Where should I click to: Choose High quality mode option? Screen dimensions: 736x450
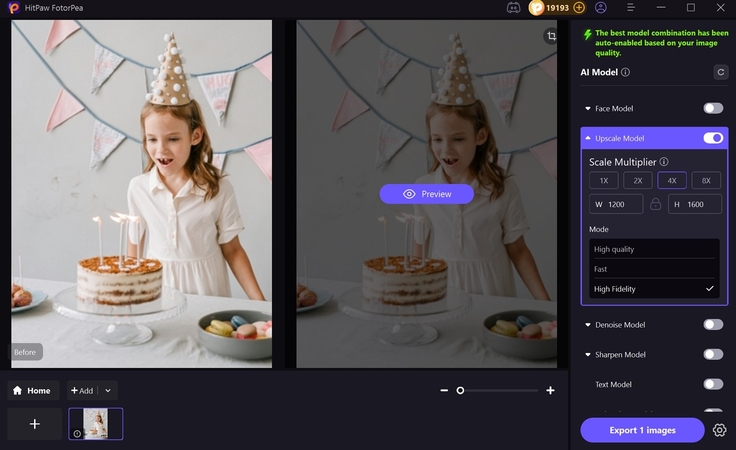(x=654, y=249)
